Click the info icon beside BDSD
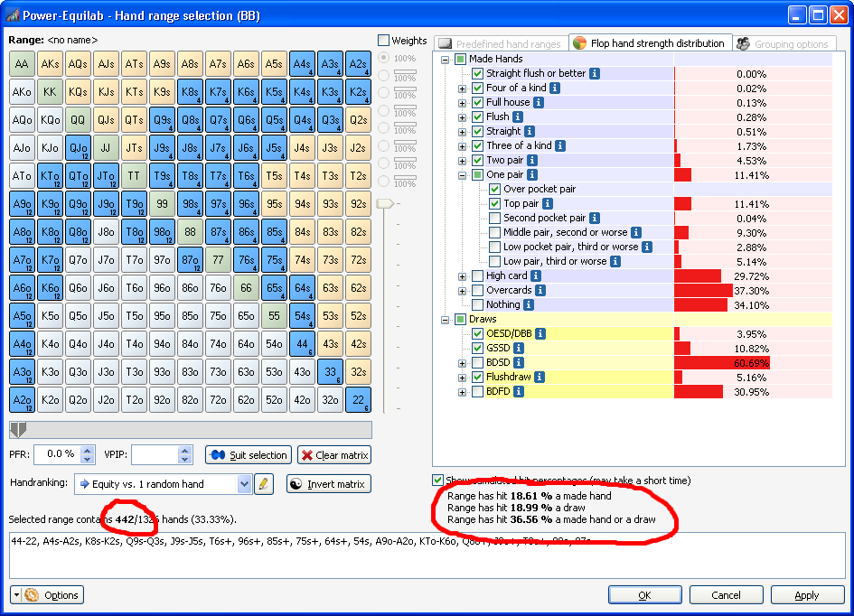 click(519, 362)
